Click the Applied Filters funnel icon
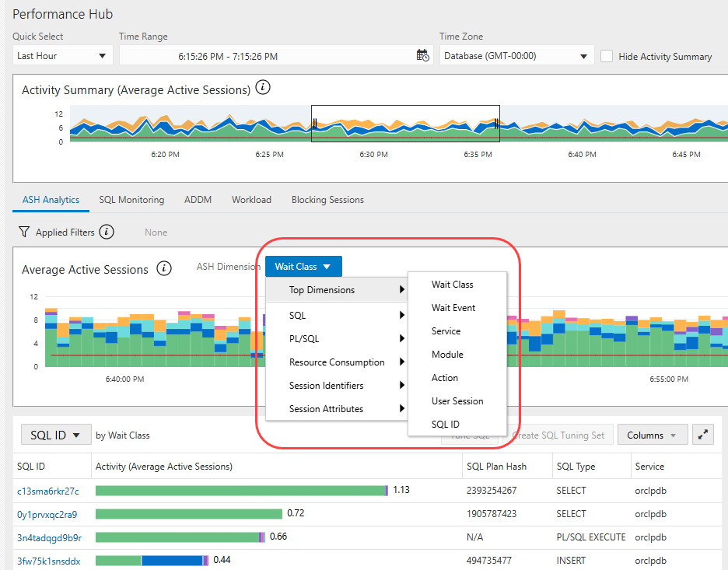Viewport: 728px width, 570px height. [24, 232]
